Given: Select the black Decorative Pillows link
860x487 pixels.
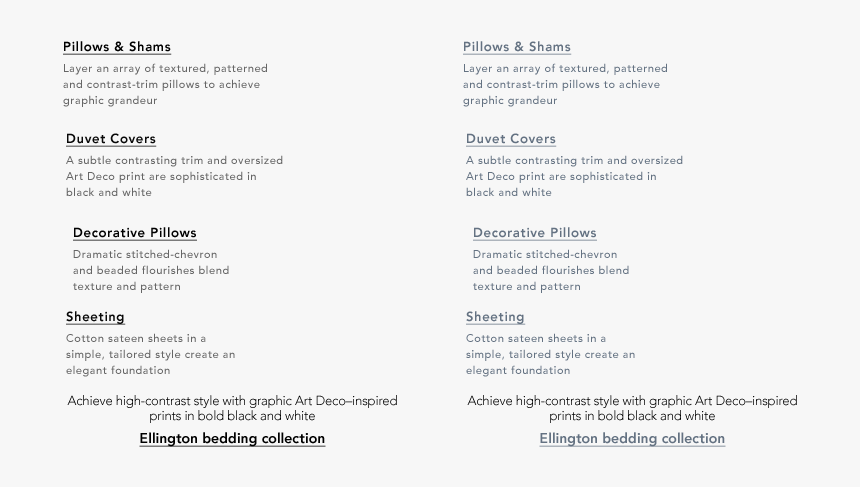Looking at the screenshot, I should coord(135,233).
